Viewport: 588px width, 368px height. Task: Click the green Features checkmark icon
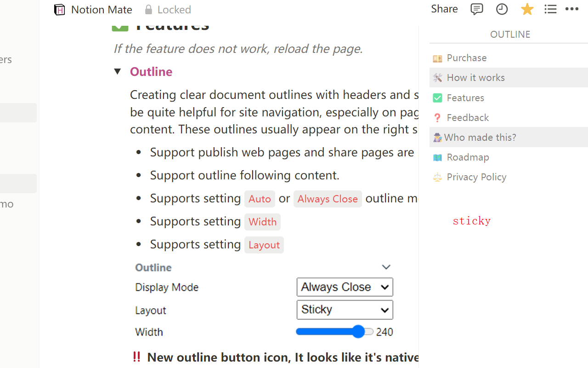point(120,27)
